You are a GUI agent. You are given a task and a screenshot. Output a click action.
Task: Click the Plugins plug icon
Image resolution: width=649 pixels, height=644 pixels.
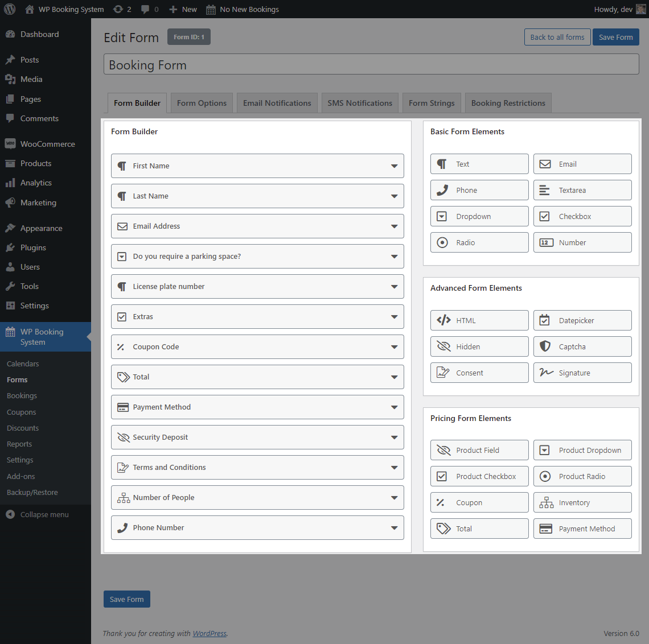(10, 247)
